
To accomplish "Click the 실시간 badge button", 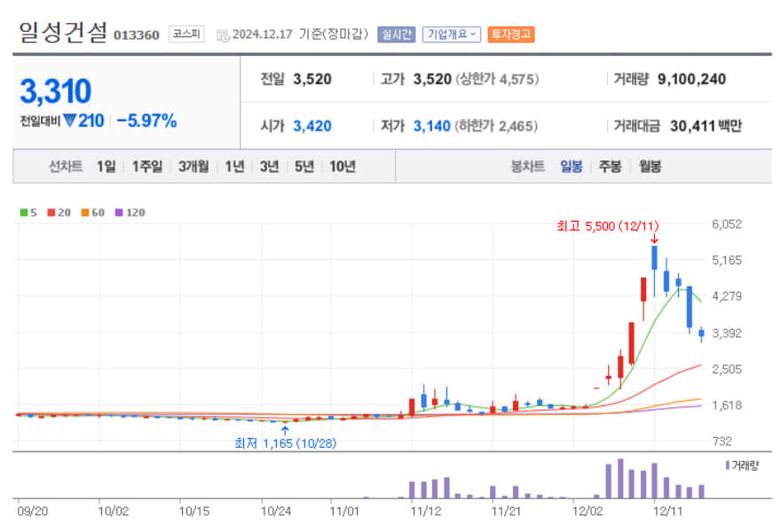I will click(396, 35).
